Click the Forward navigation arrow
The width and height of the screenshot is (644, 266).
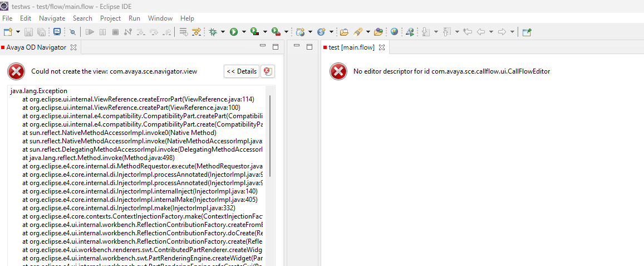coord(502,32)
